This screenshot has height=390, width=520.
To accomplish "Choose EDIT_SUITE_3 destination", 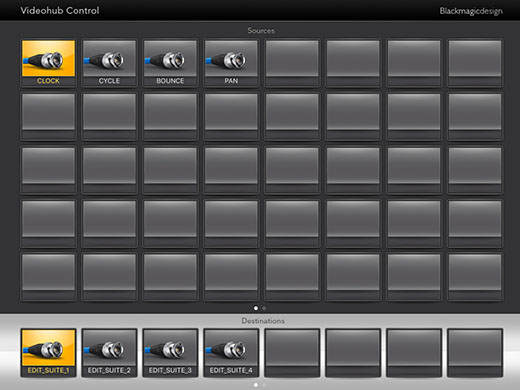I will [x=170, y=353].
